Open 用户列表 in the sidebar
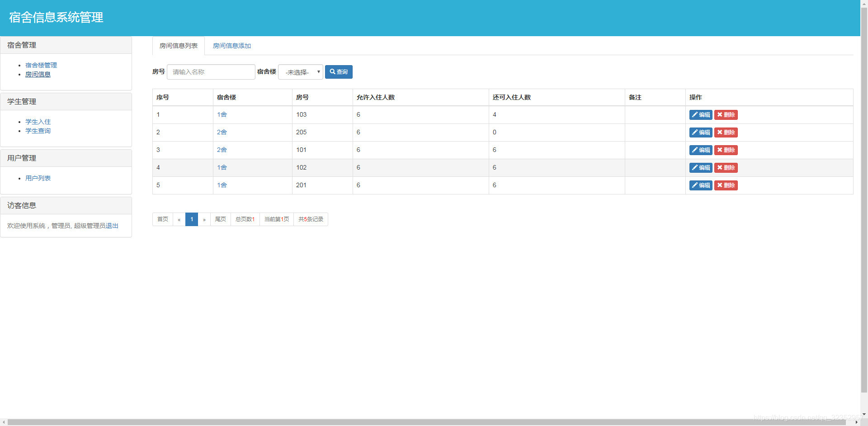The width and height of the screenshot is (868, 426). [38, 178]
